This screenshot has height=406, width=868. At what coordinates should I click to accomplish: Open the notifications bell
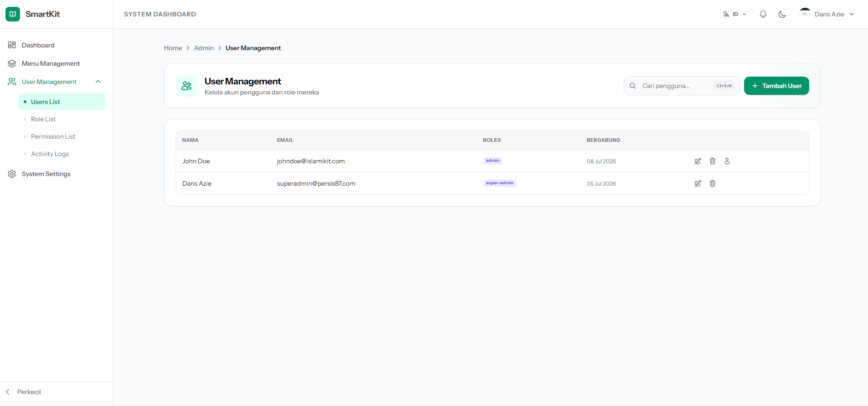[763, 14]
